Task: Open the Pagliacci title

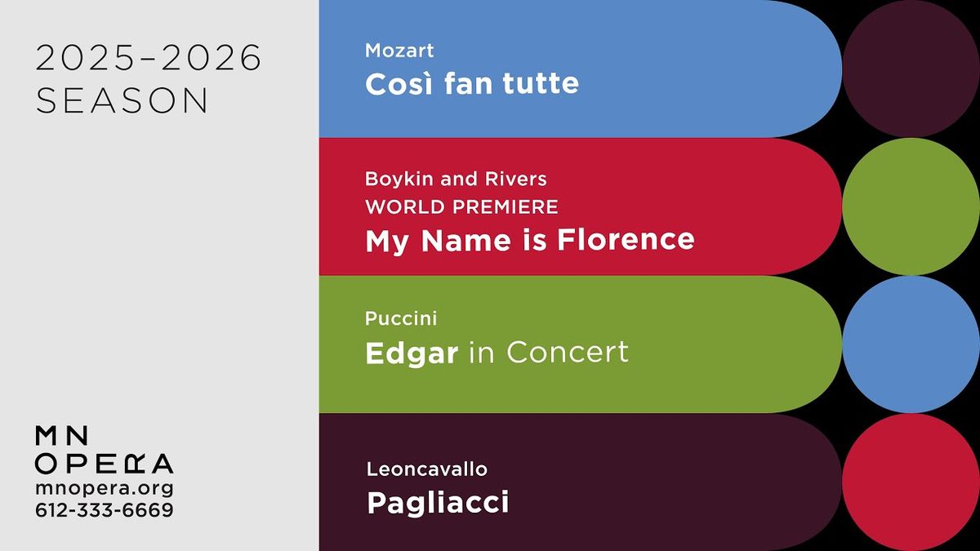Action: (x=438, y=502)
